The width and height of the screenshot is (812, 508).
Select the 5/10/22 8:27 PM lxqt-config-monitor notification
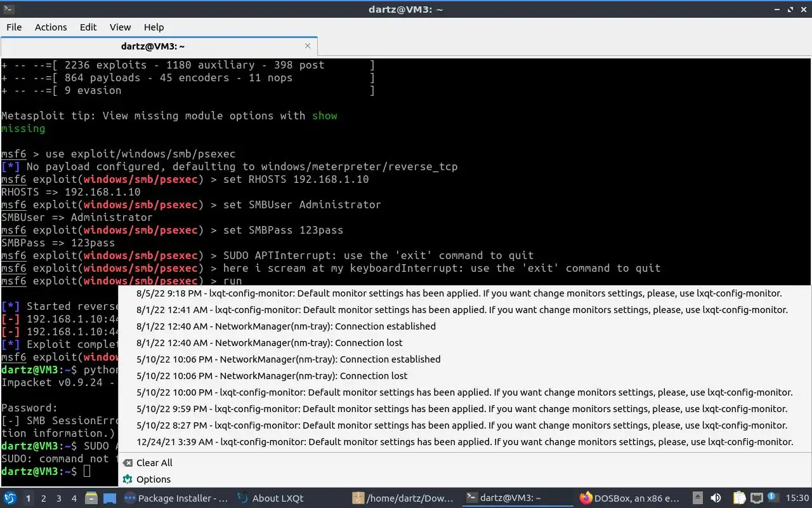click(465, 425)
